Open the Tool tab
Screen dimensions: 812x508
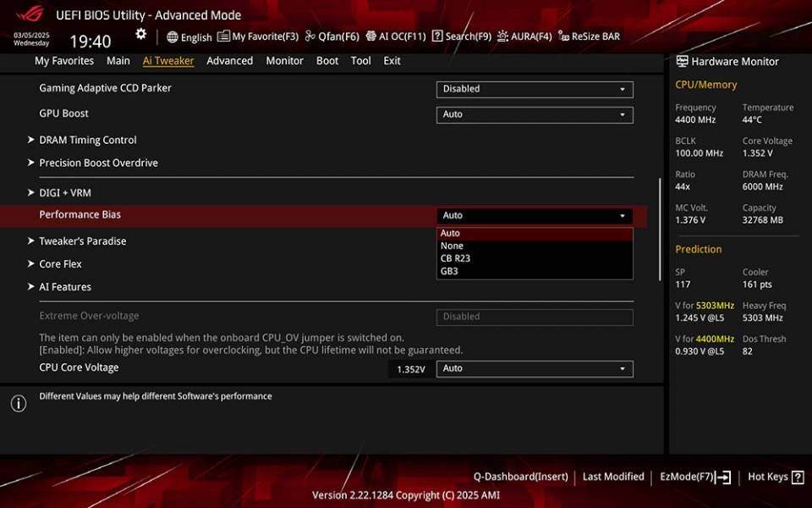360,61
